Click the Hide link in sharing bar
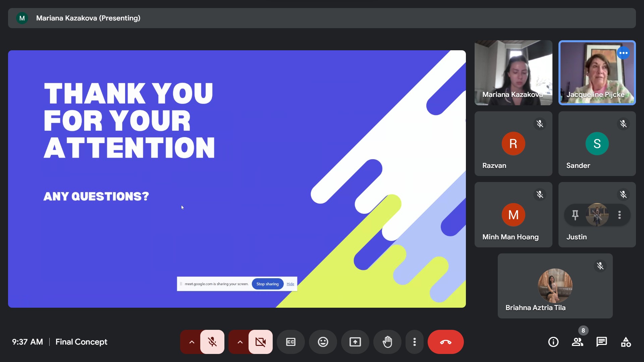 pos(290,284)
